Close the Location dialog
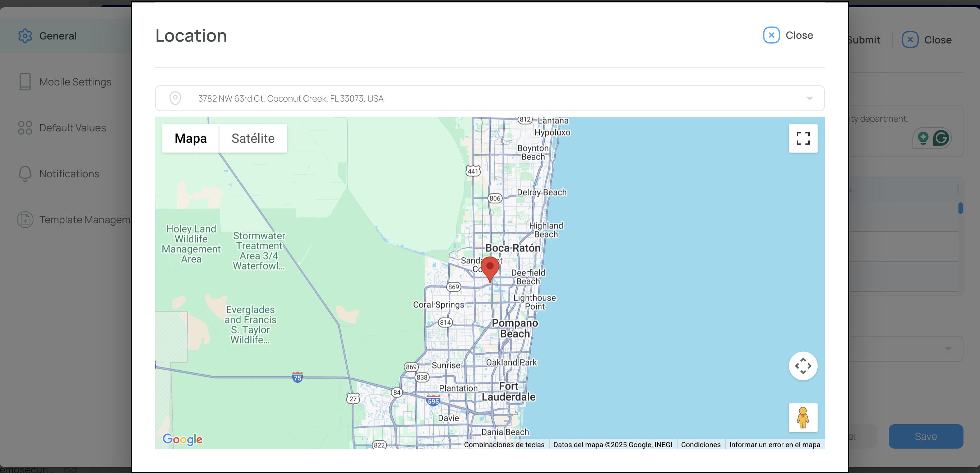 [x=788, y=35]
